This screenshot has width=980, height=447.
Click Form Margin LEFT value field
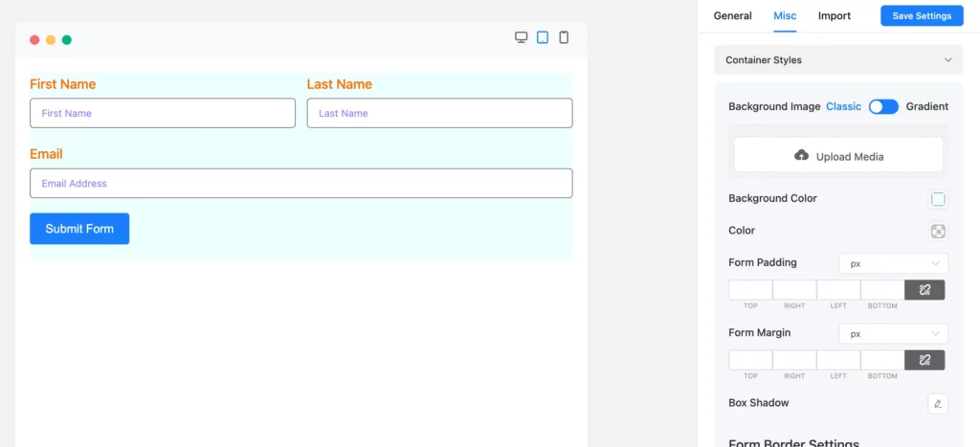tap(838, 360)
